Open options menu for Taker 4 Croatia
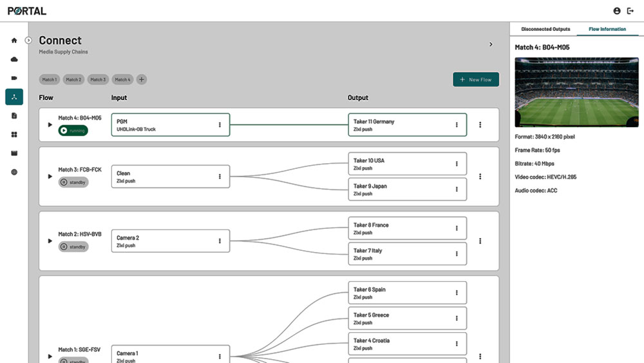Screen dimensions: 644x363 457,344
